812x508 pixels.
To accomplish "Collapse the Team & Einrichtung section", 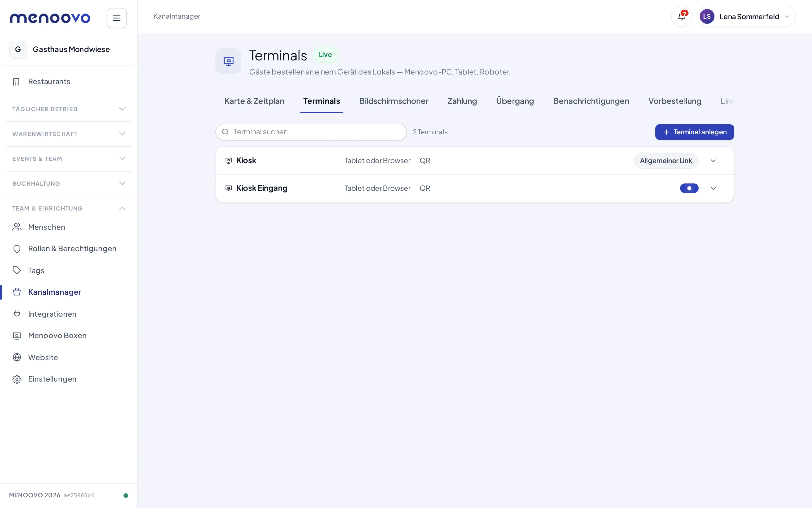I will coord(69,208).
